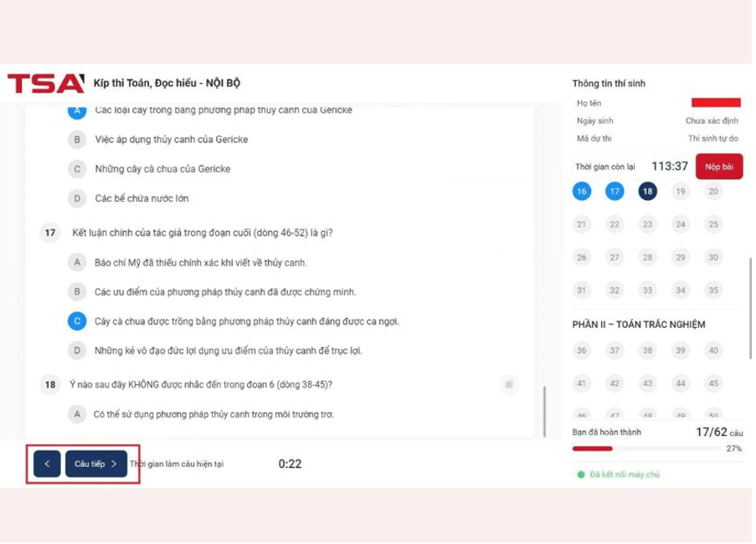Click the TSA logo
The image size is (756, 544).
pyautogui.click(x=46, y=83)
